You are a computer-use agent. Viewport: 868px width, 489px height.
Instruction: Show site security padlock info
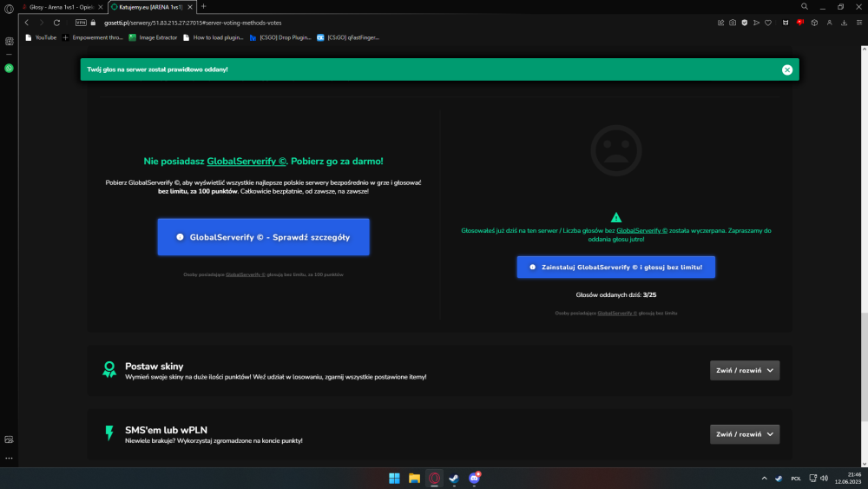pyautogui.click(x=93, y=23)
